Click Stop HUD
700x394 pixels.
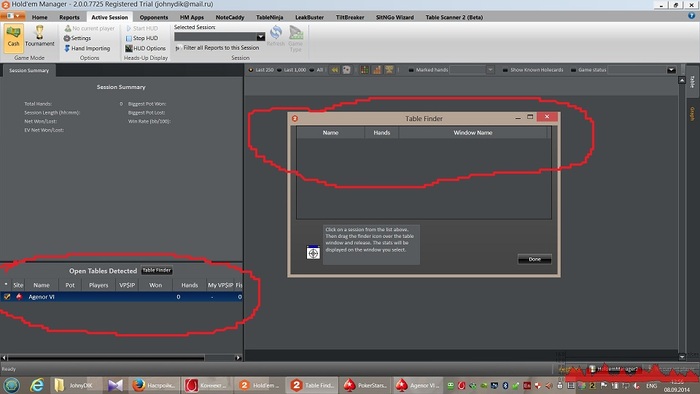click(x=142, y=38)
